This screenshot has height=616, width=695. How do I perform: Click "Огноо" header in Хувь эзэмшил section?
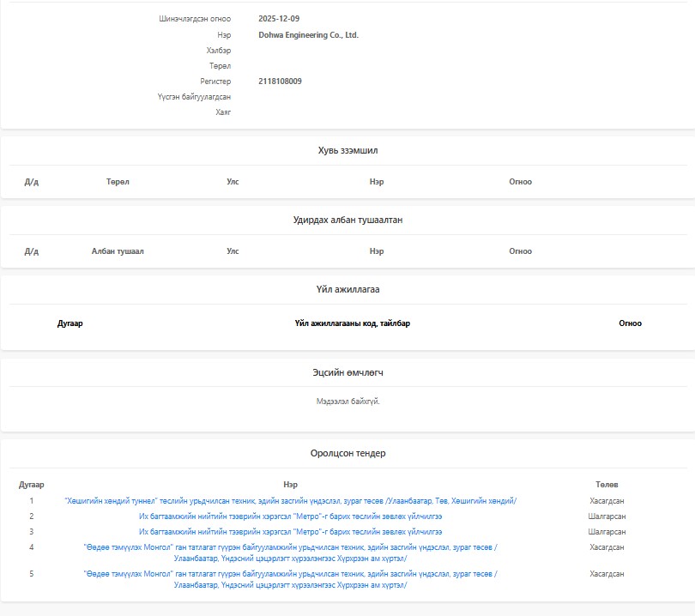[x=520, y=182]
